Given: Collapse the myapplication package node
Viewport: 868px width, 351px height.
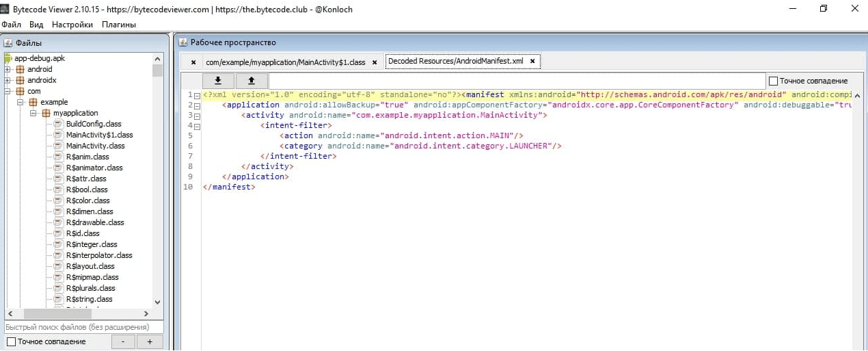Looking at the screenshot, I should [x=33, y=113].
